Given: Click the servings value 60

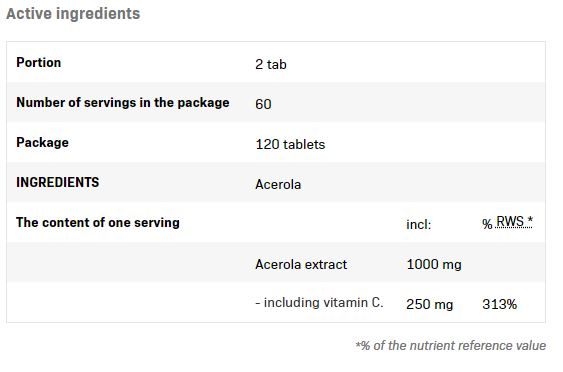Looking at the screenshot, I should tap(263, 104).
